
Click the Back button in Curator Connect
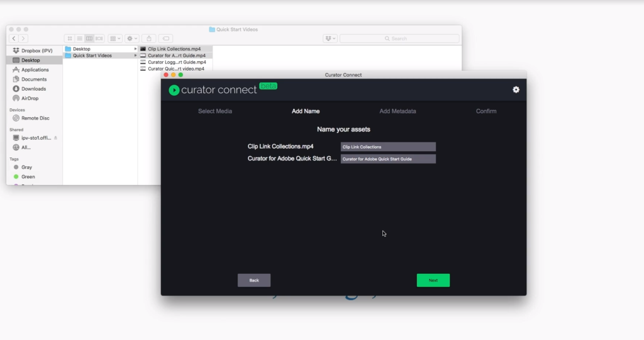(x=254, y=280)
